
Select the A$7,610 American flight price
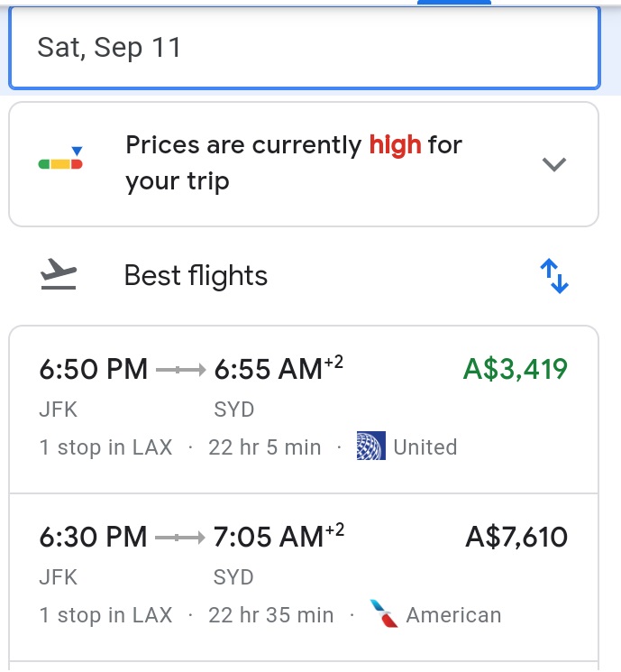pyautogui.click(x=516, y=538)
